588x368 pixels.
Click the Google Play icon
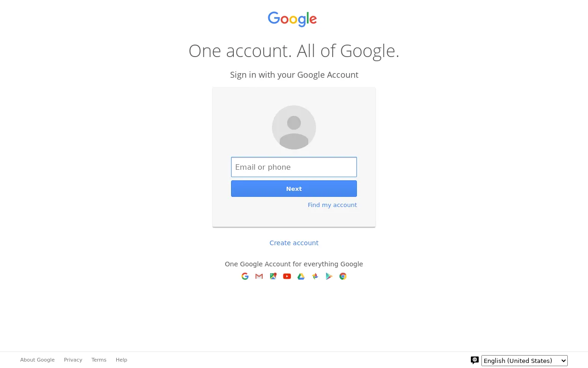329,276
